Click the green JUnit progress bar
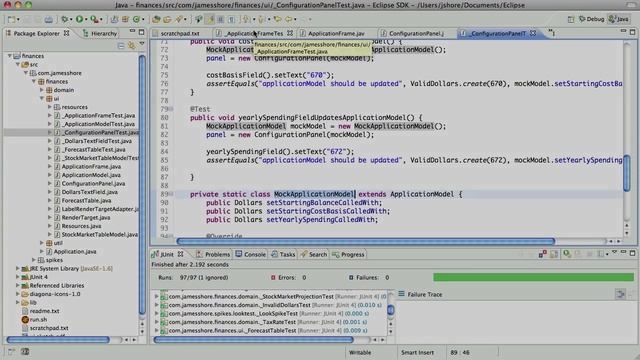Viewport: 640px width, 360px height. coord(533,278)
